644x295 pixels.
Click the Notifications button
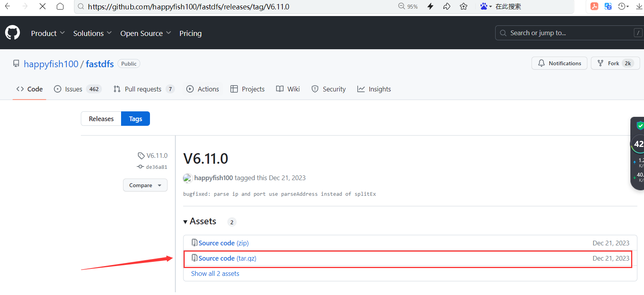[559, 63]
